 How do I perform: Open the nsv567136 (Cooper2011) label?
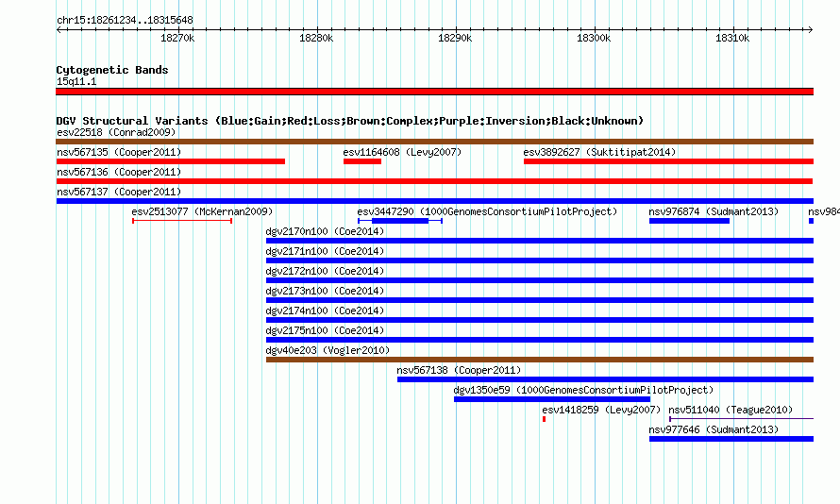tap(119, 173)
